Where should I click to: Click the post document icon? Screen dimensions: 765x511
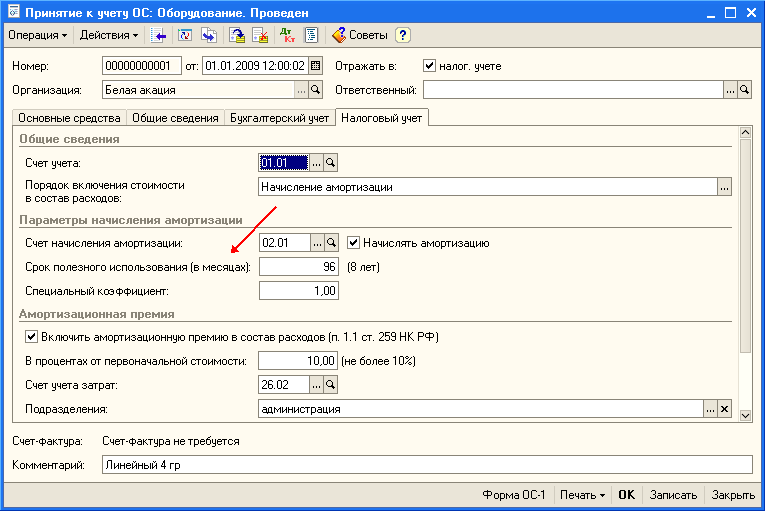(x=237, y=35)
